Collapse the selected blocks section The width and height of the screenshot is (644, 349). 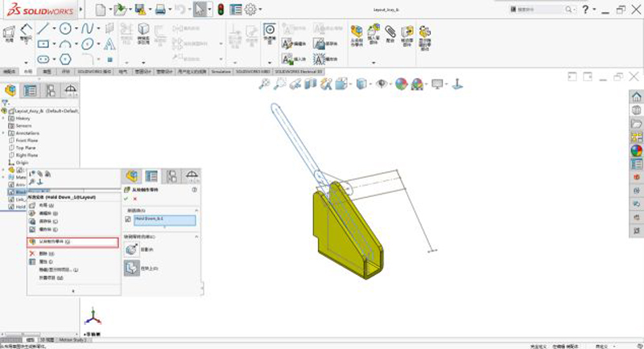coord(196,211)
